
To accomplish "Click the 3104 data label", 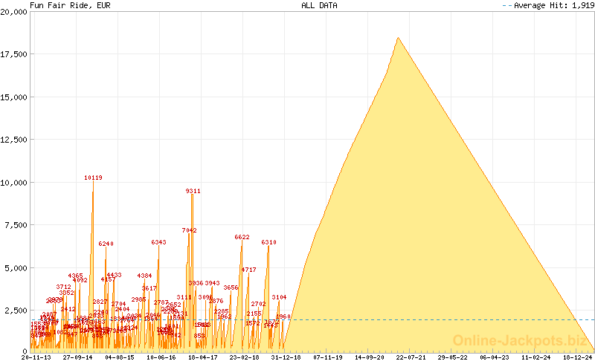I will [x=279, y=297].
